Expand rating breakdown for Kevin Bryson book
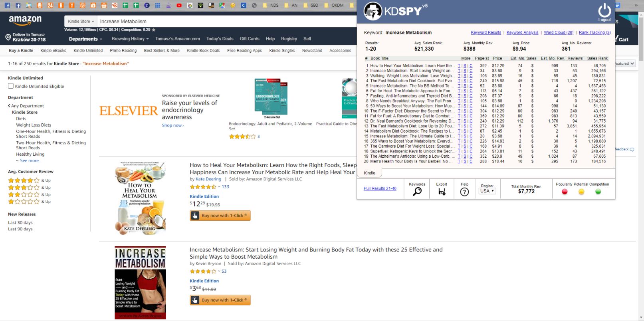 click(219, 271)
